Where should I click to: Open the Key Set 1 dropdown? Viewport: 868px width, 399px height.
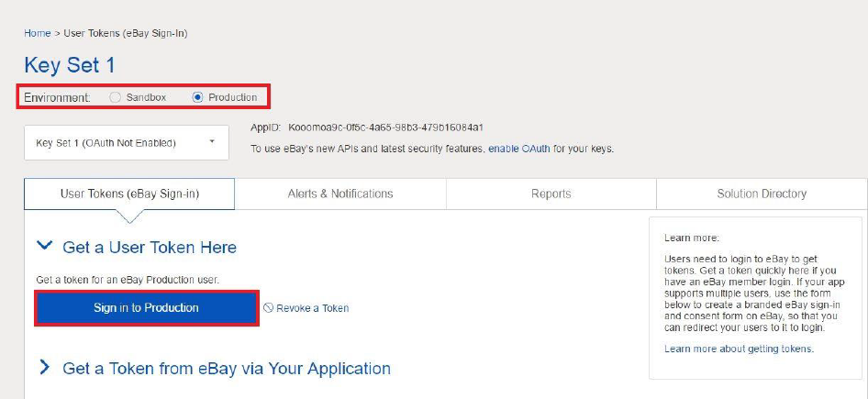[x=127, y=143]
